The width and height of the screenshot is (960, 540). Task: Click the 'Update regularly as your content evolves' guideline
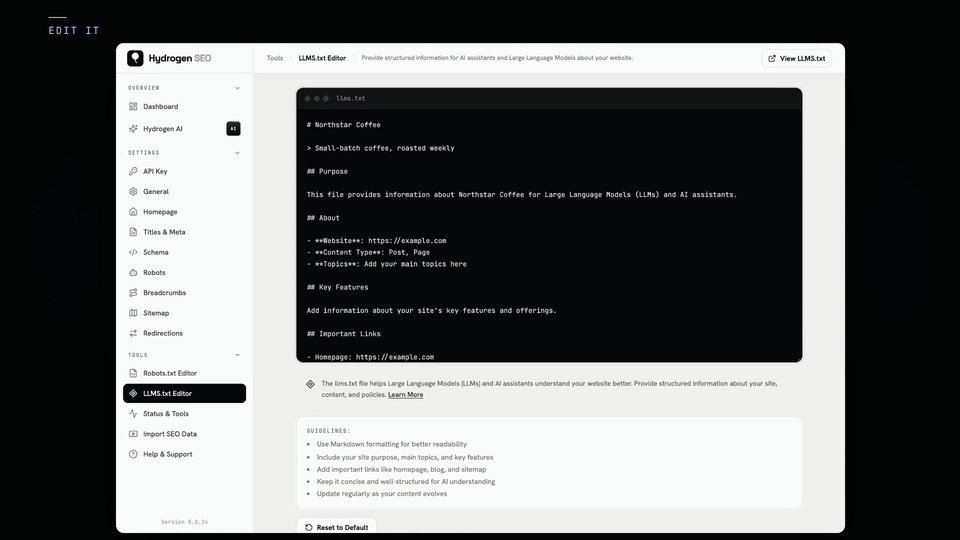point(381,494)
